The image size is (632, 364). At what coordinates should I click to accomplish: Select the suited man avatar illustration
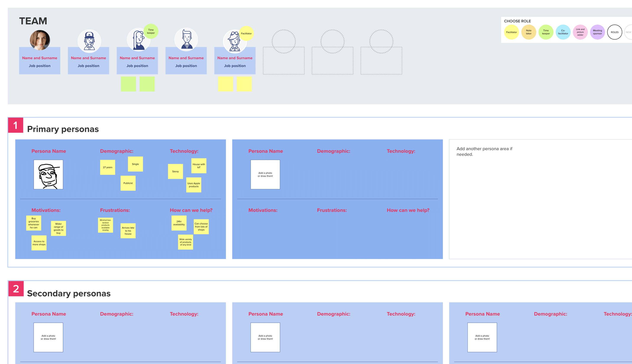click(186, 40)
